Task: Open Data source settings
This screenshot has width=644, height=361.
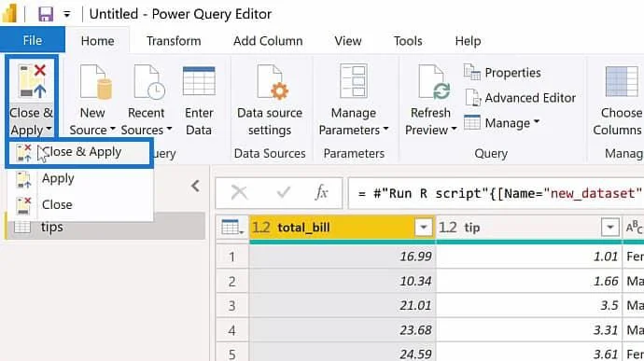Action: (x=270, y=101)
